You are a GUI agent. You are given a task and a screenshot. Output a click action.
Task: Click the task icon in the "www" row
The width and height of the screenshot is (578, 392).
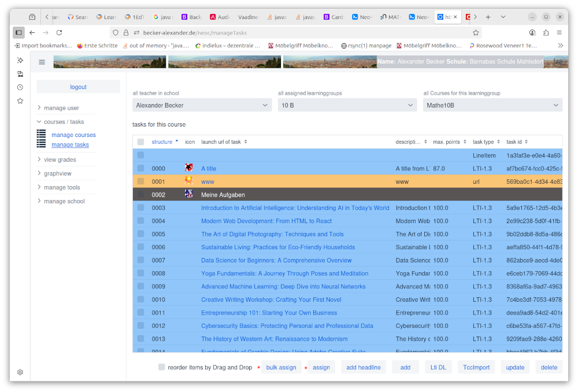189,181
